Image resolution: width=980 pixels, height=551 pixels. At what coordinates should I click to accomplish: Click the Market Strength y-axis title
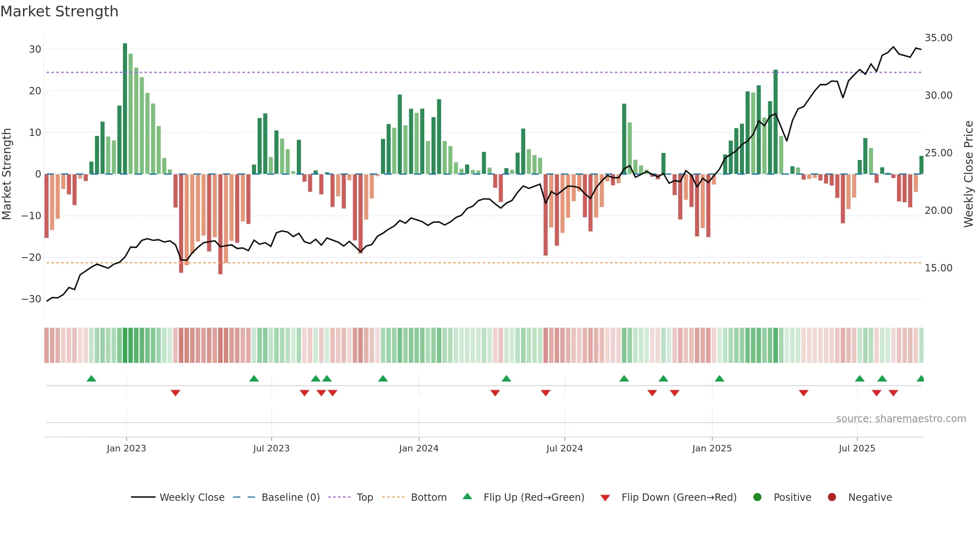click(7, 174)
